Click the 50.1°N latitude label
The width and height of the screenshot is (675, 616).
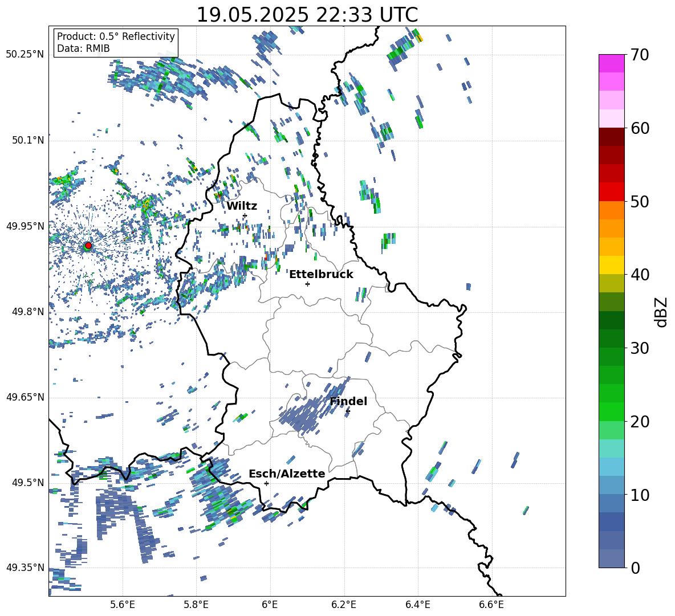pyautogui.click(x=28, y=140)
